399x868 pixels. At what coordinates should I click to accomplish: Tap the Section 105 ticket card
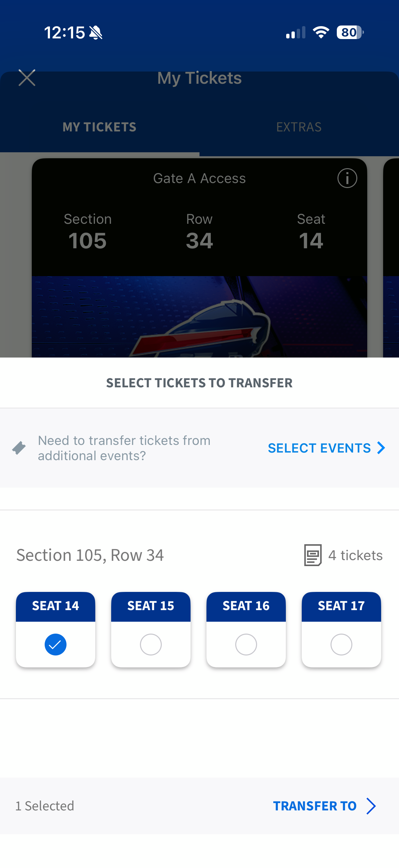tap(199, 258)
